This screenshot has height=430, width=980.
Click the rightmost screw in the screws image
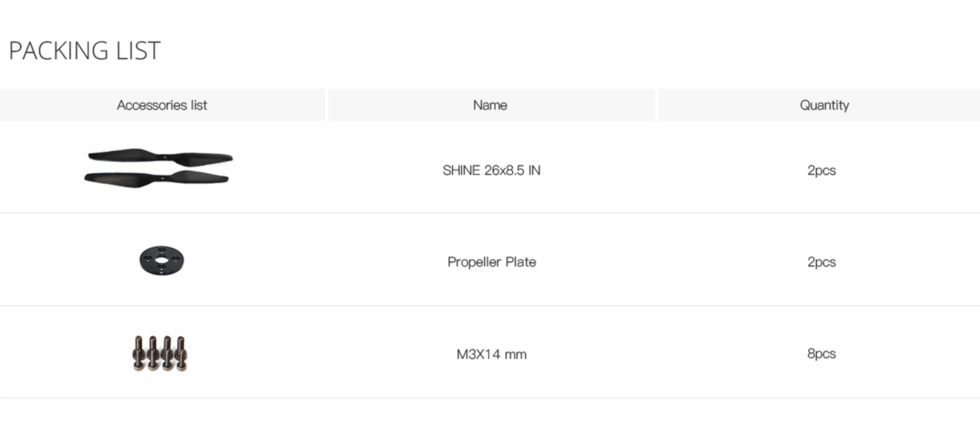[x=181, y=352]
